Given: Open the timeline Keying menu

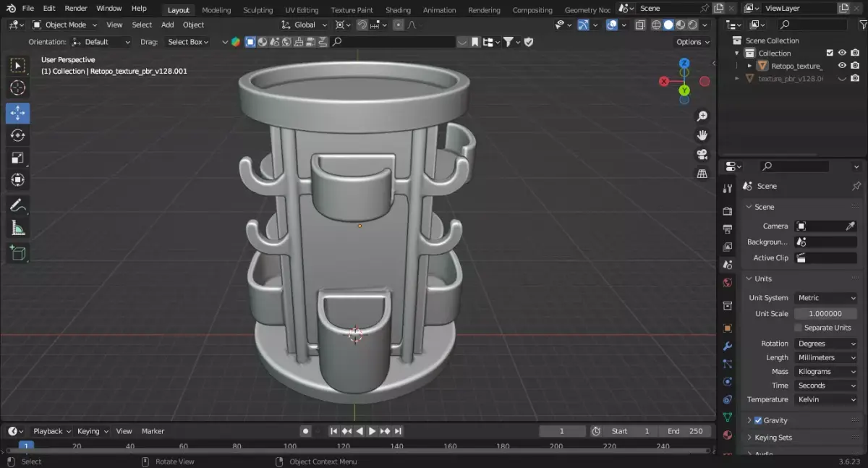Looking at the screenshot, I should click(93, 431).
